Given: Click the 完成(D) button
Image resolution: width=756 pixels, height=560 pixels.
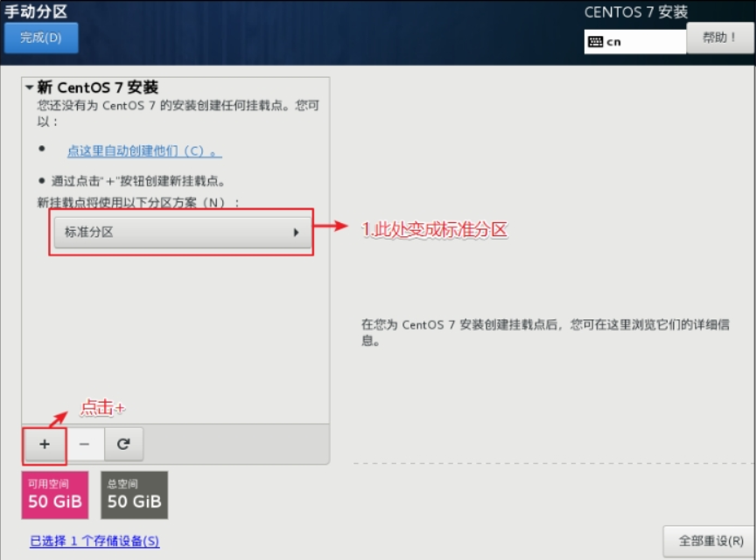Looking at the screenshot, I should coord(41,38).
